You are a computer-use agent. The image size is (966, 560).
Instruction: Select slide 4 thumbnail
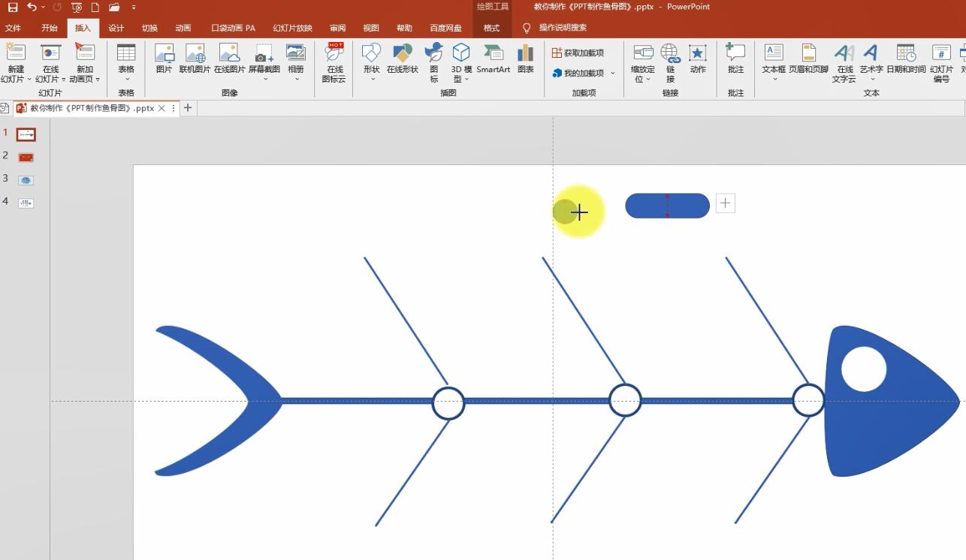[26, 203]
